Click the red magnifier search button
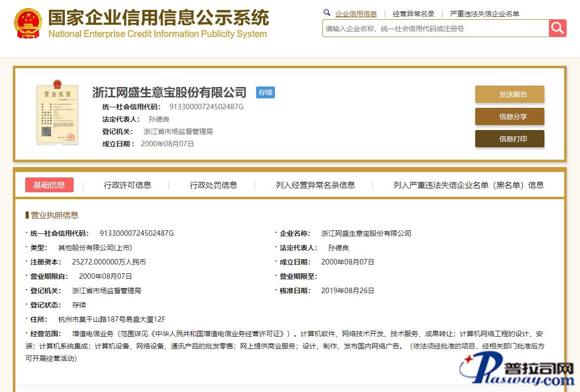 [x=557, y=28]
